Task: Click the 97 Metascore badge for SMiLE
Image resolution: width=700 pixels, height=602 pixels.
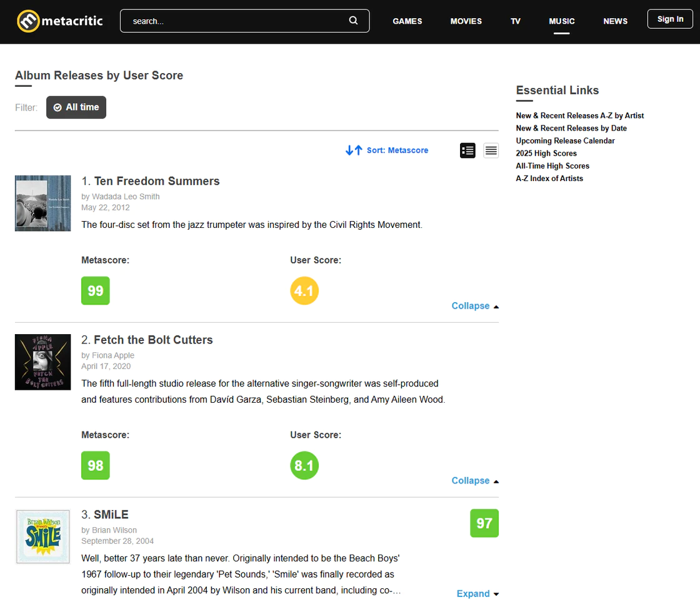Action: click(484, 523)
